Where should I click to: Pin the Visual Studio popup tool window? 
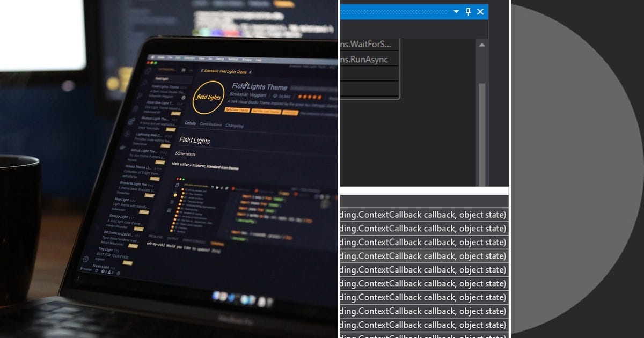(x=469, y=12)
